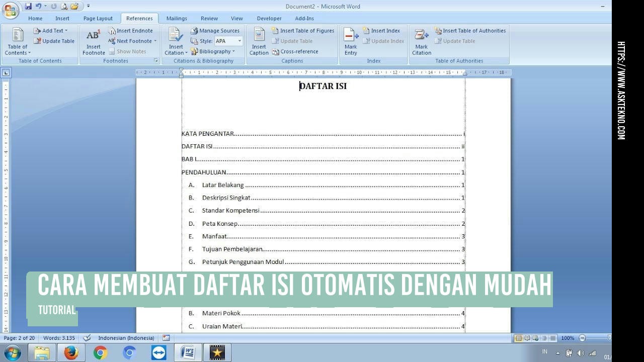Click Manage Sources

215,31
